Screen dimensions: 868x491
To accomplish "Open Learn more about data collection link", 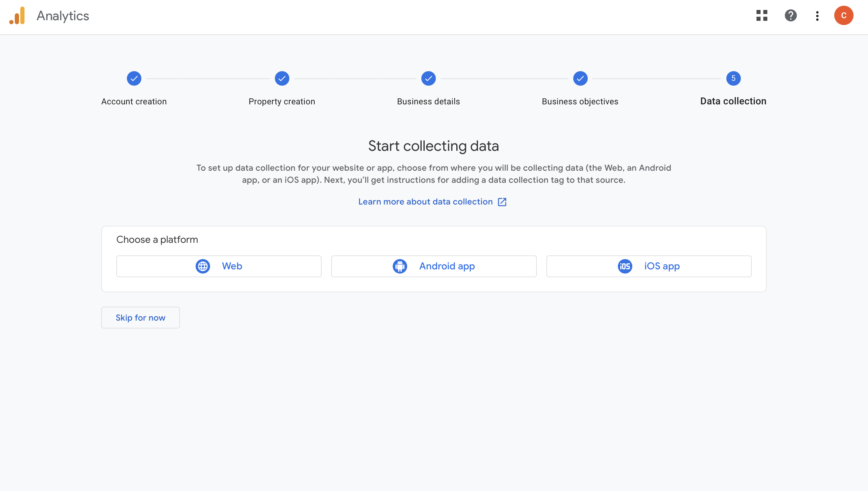I will tap(425, 202).
